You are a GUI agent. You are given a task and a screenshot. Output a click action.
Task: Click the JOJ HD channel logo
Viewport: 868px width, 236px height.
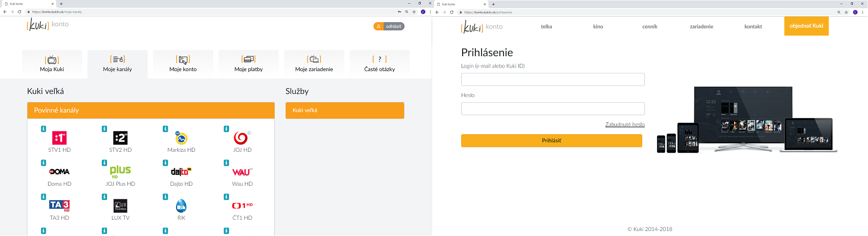point(242,138)
